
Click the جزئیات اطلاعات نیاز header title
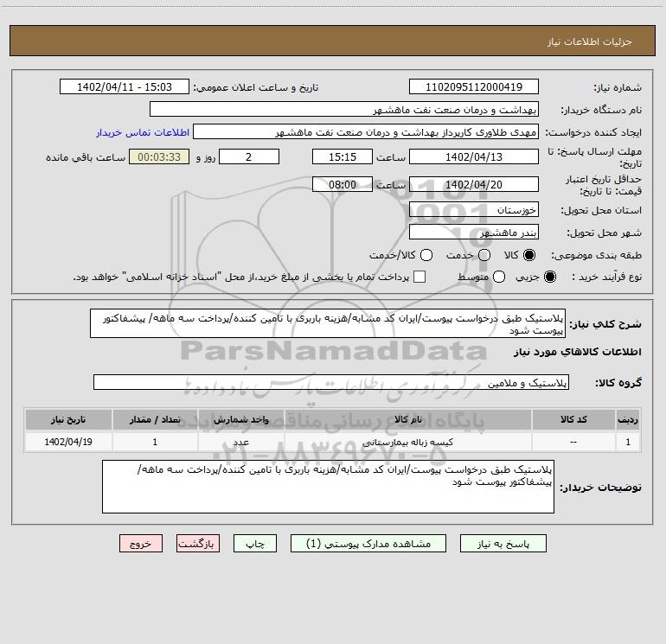589,41
